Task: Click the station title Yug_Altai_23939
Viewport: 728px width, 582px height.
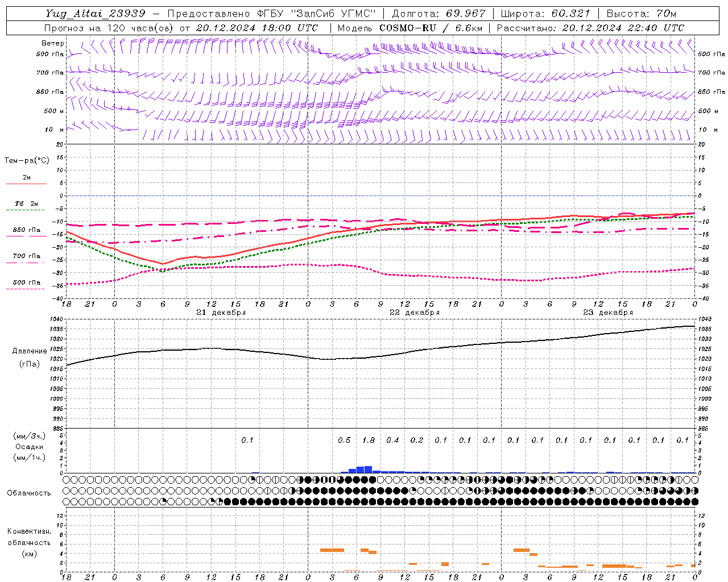Action: click(96, 14)
